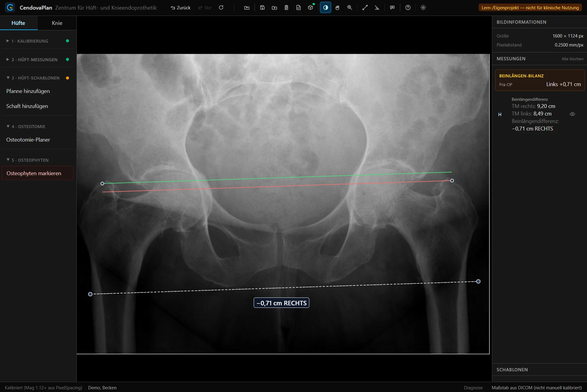
Task: Click the −0,71 cm RECHTS measurement label
Action: click(281, 303)
